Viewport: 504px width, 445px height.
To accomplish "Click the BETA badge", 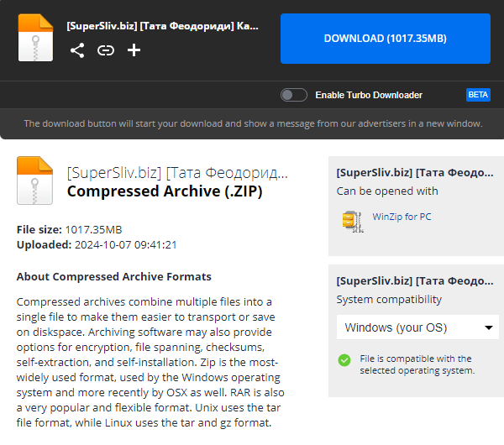I will pyautogui.click(x=478, y=95).
